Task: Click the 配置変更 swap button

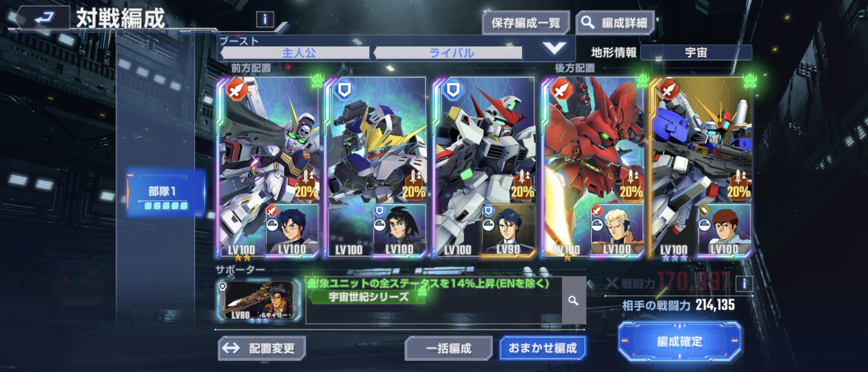Action: tap(262, 348)
